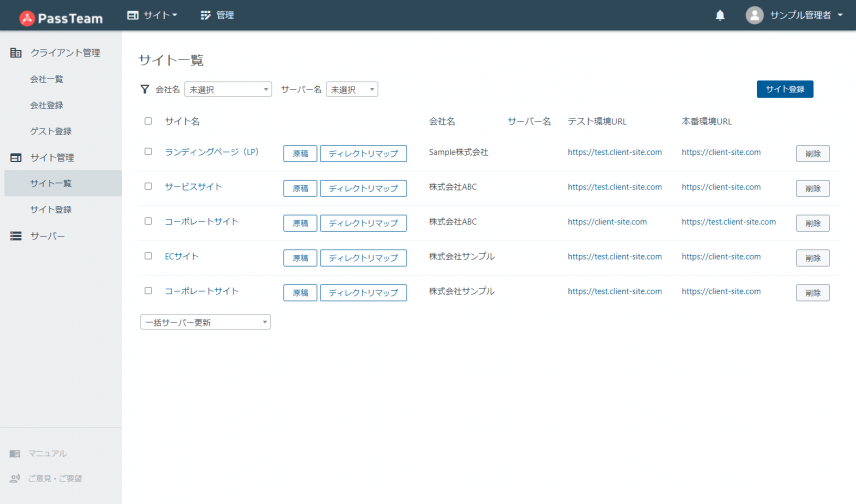The image size is (856, 504).
Task: Click the サイト登録 blue button
Action: coord(785,89)
